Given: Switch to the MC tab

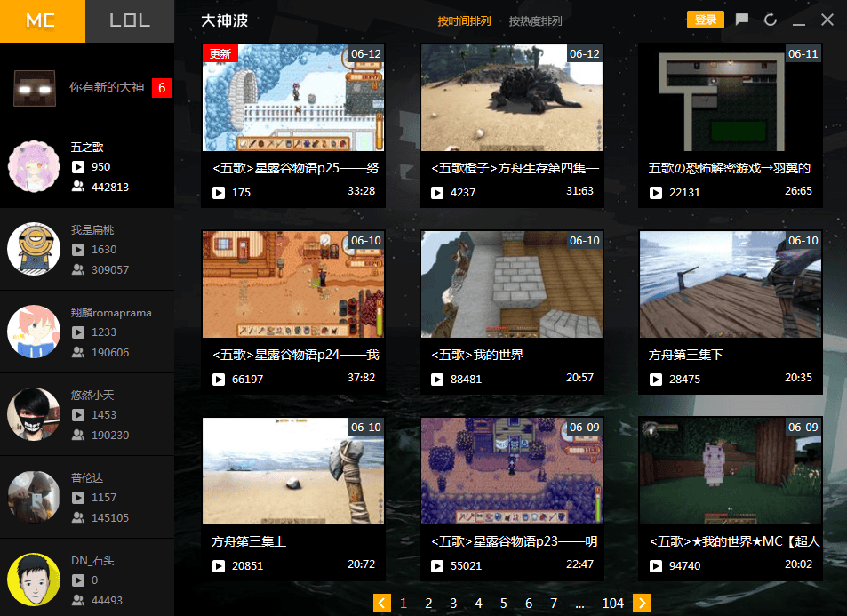Looking at the screenshot, I should point(42,21).
